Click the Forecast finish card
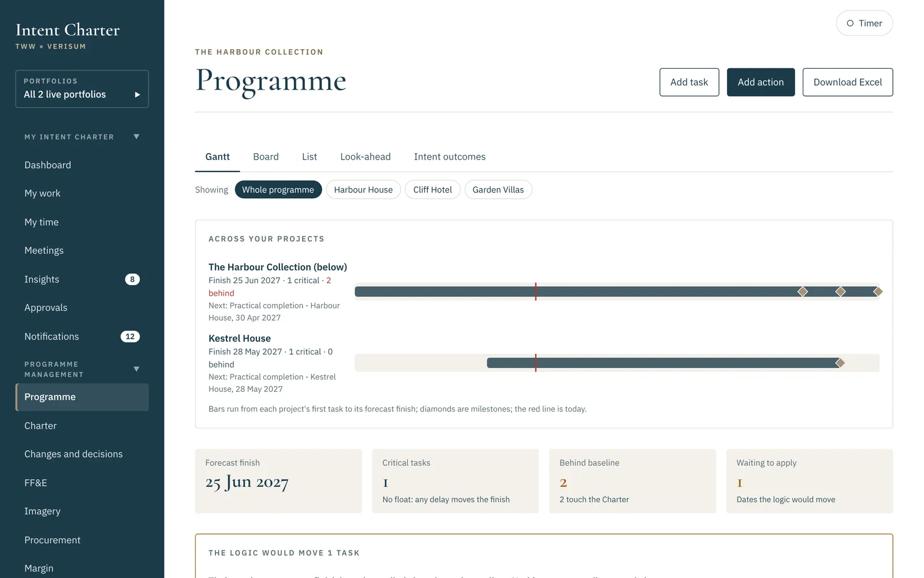 (x=278, y=481)
